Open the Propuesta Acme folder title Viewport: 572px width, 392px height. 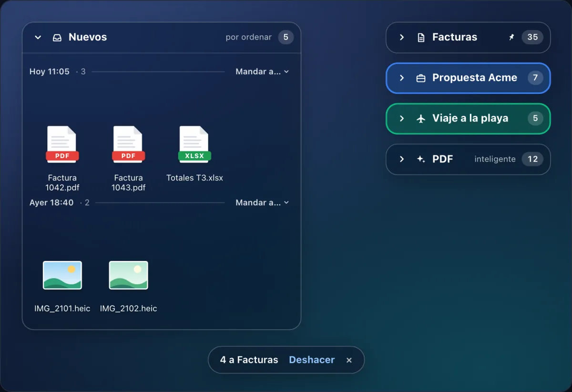pyautogui.click(x=475, y=78)
